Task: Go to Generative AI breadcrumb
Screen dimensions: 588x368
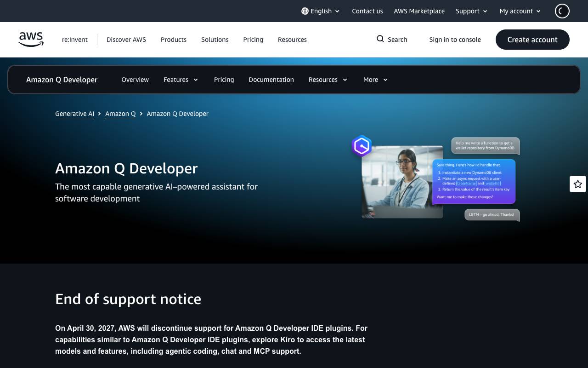Action: 74,114
